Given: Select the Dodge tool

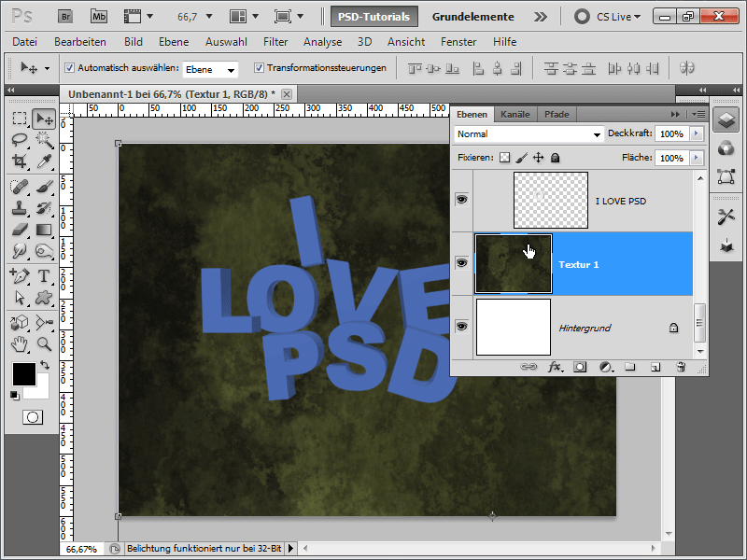Looking at the screenshot, I should [44, 251].
